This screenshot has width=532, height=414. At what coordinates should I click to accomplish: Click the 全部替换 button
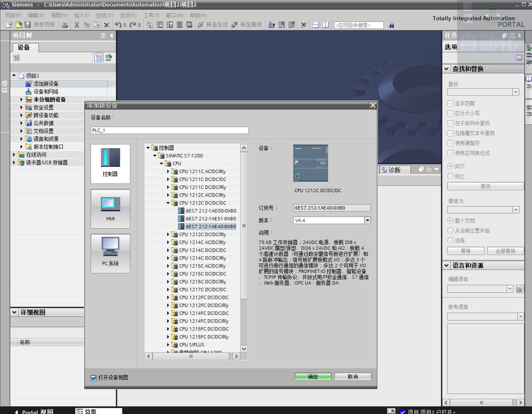(x=505, y=251)
